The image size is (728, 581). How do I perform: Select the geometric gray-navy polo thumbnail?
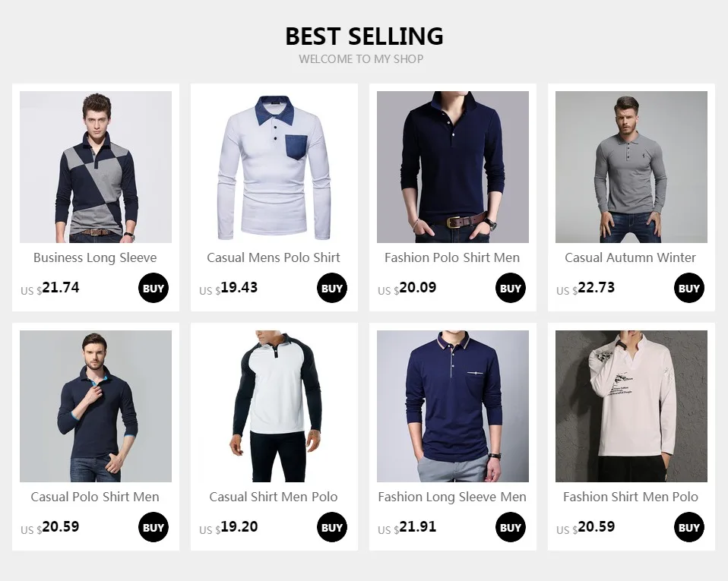click(x=96, y=167)
